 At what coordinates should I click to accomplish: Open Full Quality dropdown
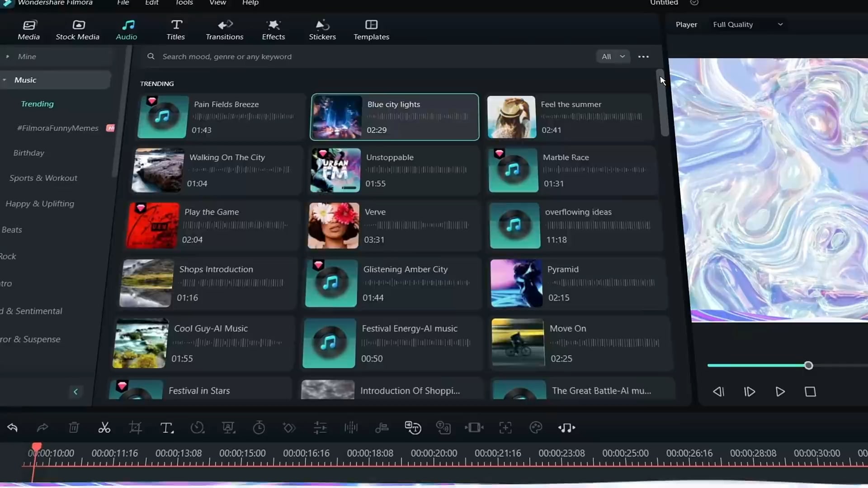747,24
